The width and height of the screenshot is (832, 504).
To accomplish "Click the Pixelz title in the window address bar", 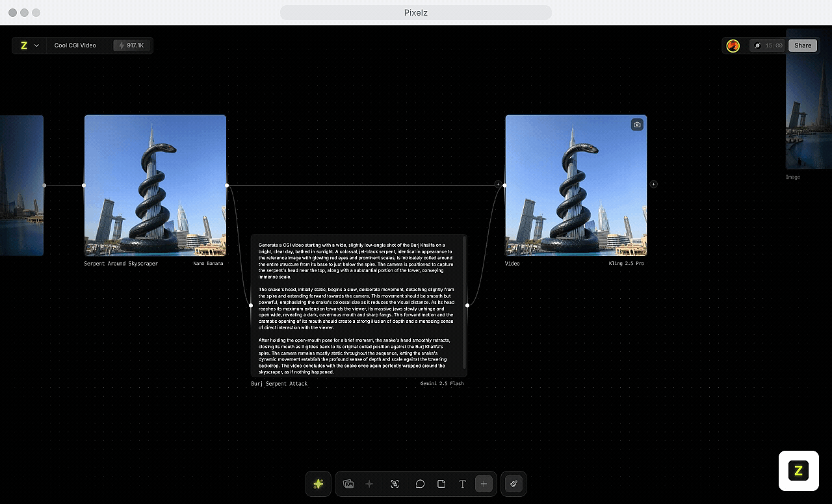I will coord(416,12).
